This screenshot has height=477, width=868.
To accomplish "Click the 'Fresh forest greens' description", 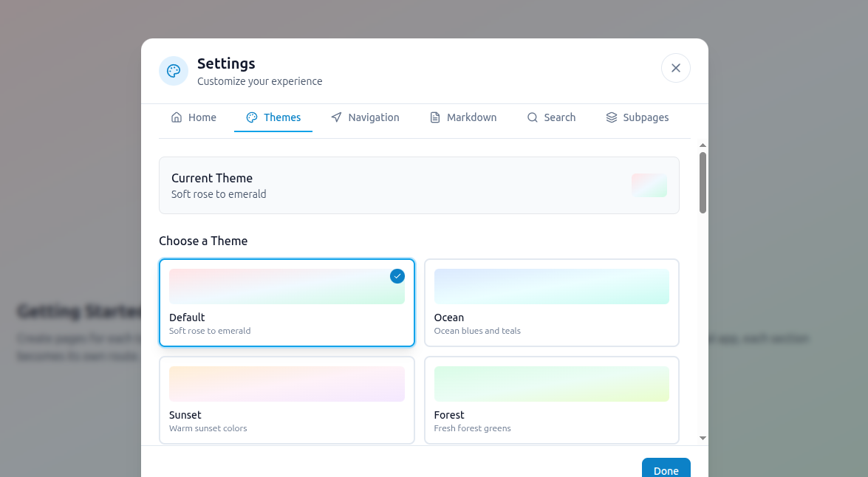I will [472, 428].
